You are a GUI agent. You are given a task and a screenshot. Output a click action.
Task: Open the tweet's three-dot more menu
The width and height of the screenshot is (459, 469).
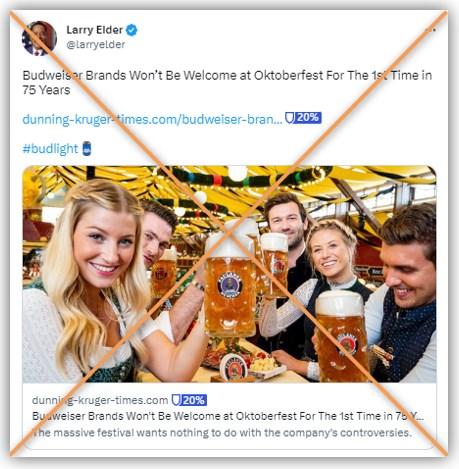point(431,30)
